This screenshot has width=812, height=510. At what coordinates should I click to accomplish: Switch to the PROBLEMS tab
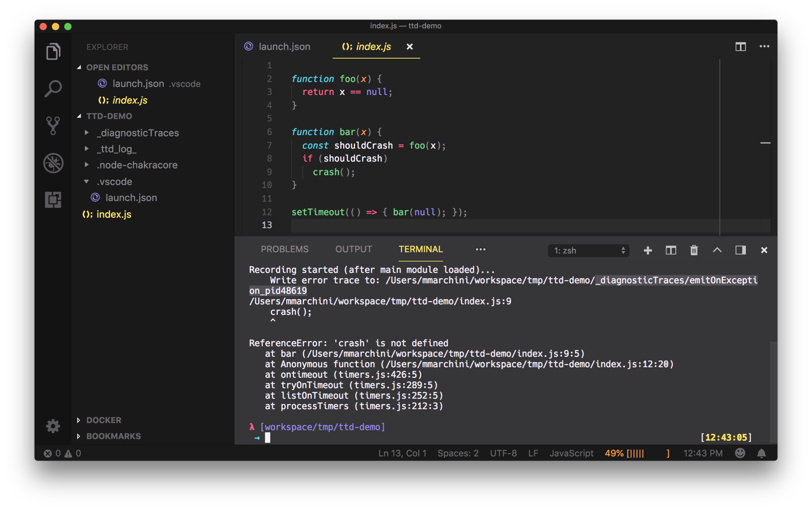click(284, 249)
